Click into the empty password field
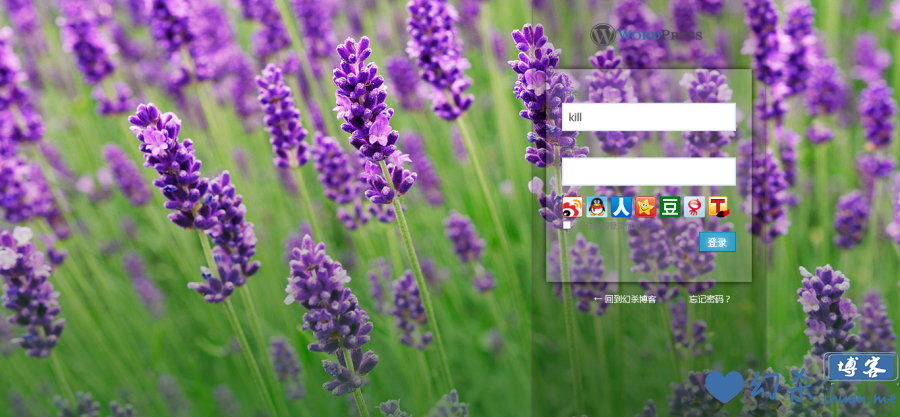 point(648,171)
